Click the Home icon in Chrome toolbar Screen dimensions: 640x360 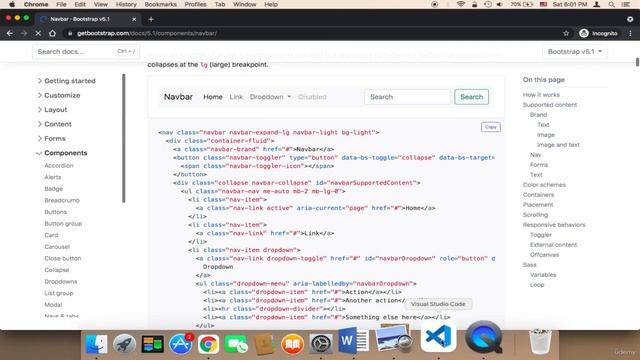pos(52,33)
